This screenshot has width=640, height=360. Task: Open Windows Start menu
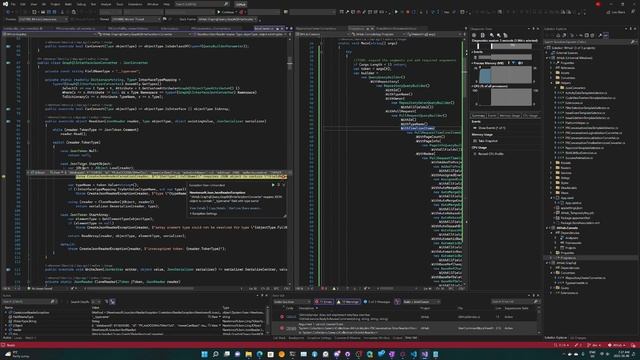(204, 354)
